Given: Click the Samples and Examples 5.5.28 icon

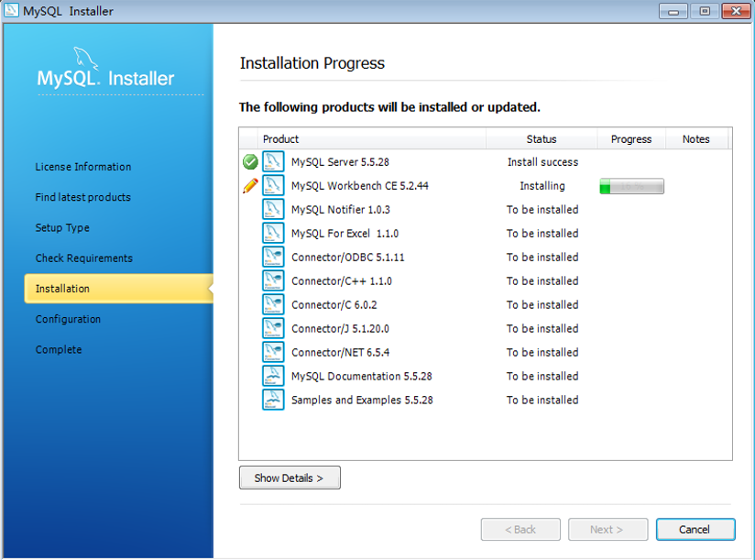Looking at the screenshot, I should click(x=273, y=400).
